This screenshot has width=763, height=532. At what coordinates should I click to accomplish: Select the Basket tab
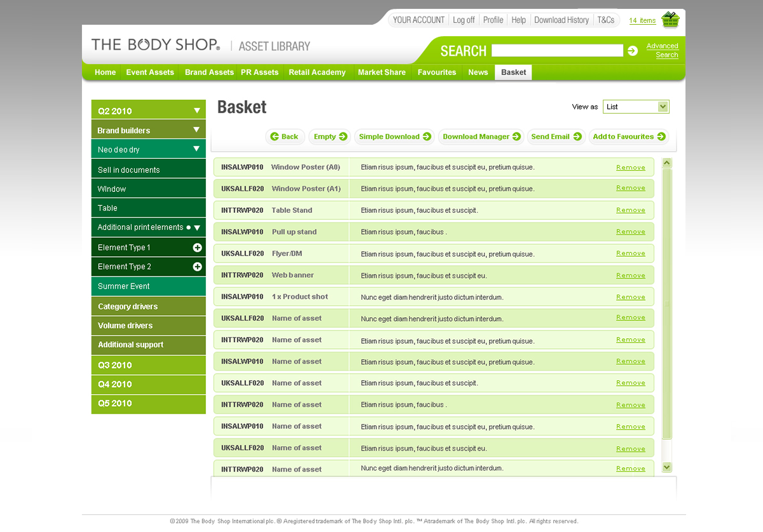[514, 72]
